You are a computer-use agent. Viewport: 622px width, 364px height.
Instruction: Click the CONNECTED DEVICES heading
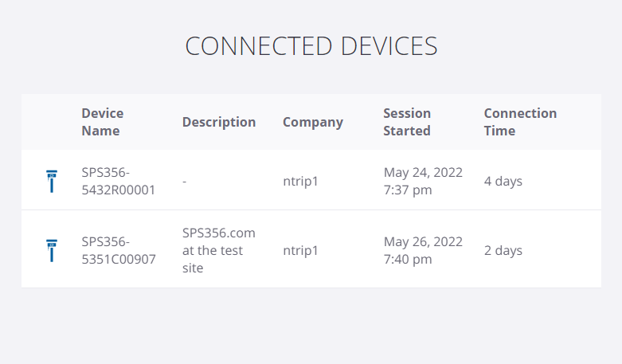311,46
